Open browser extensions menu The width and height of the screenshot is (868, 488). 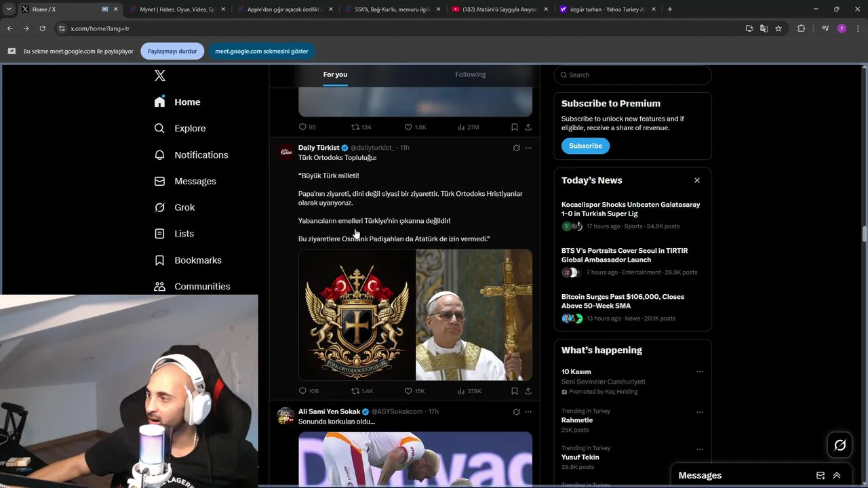pos(801,28)
